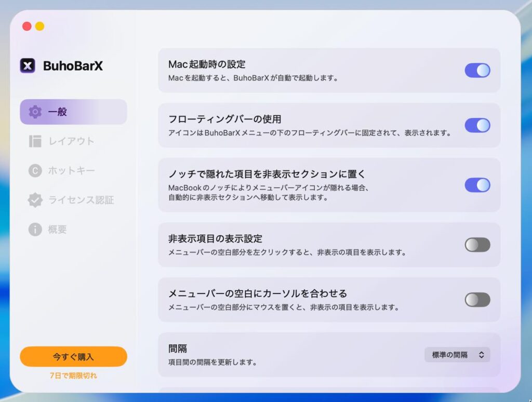
Task: Click the 今すぐ購入 button
Action: click(x=73, y=357)
